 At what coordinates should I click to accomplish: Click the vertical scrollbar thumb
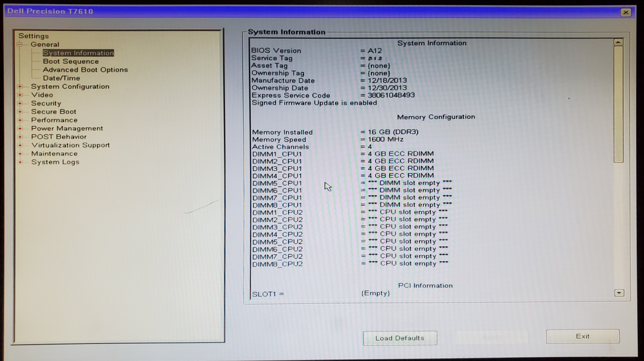[618, 103]
